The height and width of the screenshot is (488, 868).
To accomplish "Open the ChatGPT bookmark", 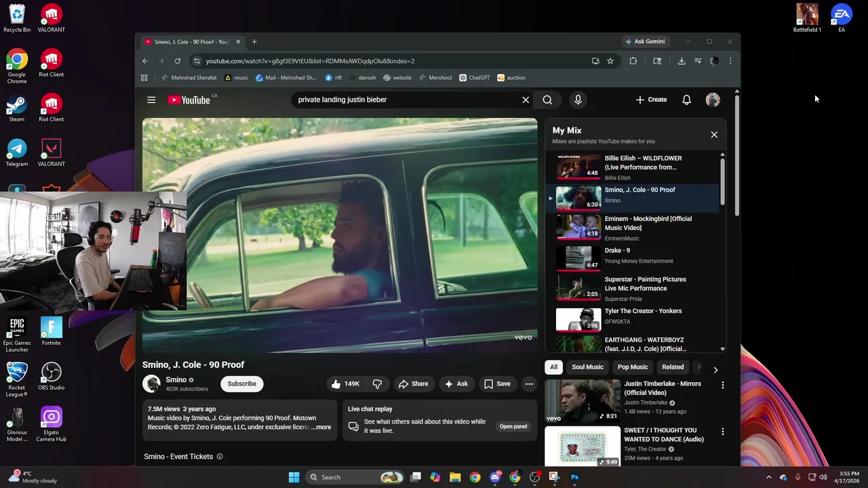I will click(x=475, y=78).
